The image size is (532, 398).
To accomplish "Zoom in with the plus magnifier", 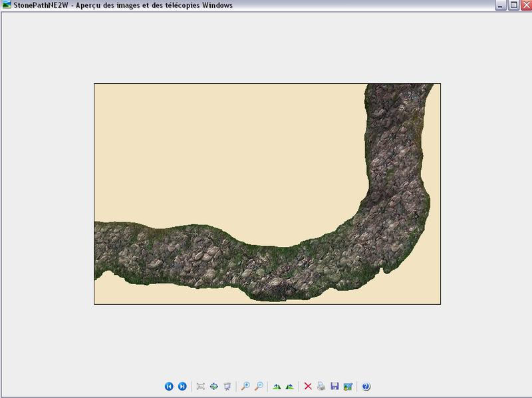I will 245,386.
